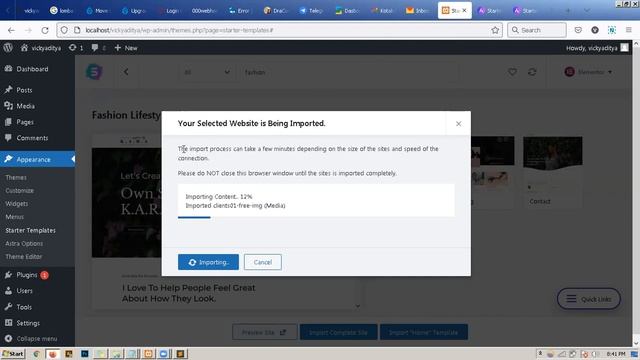
Task: Click the browser Search box
Action: tap(537, 30)
